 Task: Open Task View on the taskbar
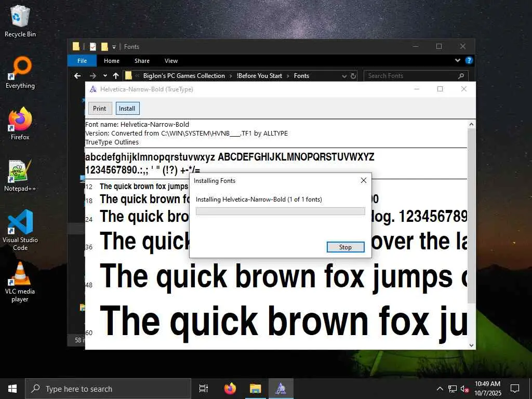204,389
